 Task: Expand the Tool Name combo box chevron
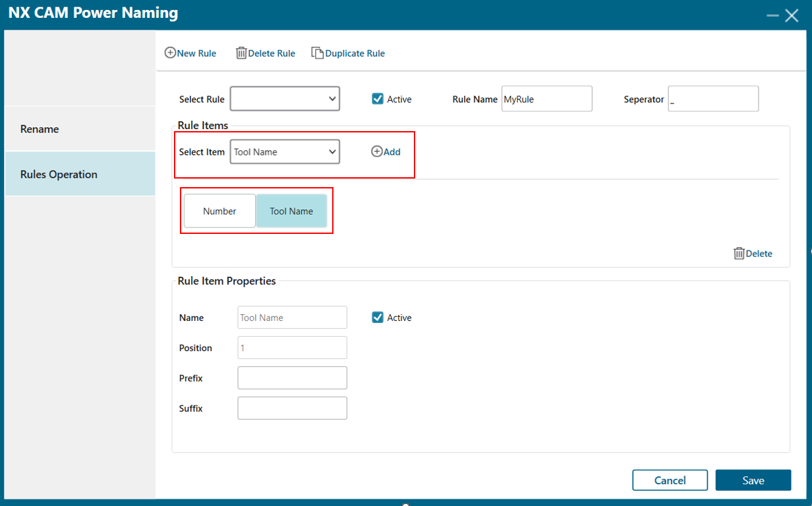pos(333,152)
